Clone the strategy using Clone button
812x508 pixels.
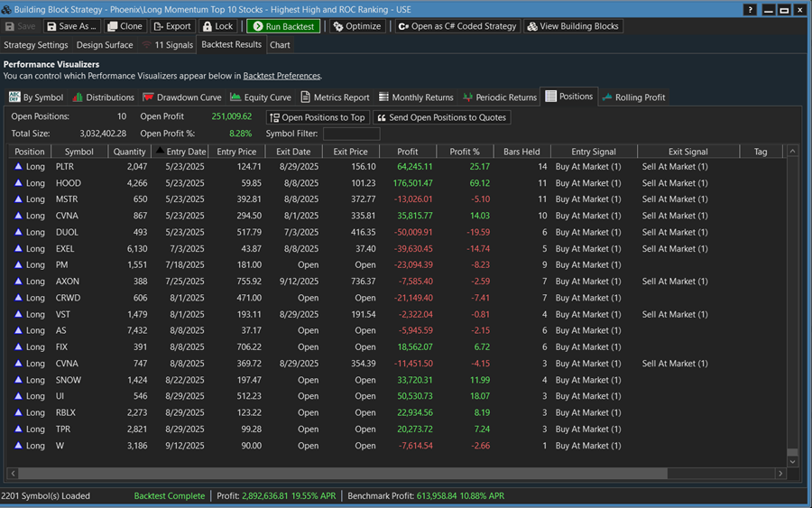pyautogui.click(x=125, y=26)
